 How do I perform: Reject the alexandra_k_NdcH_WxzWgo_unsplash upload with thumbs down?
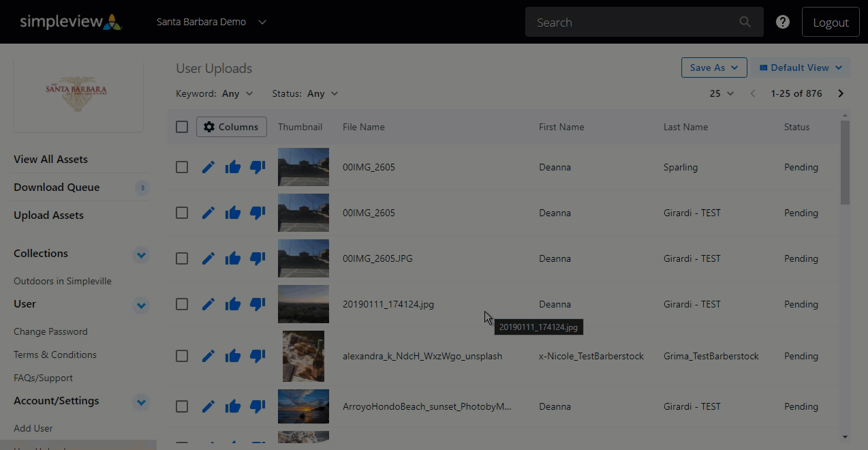pos(258,356)
